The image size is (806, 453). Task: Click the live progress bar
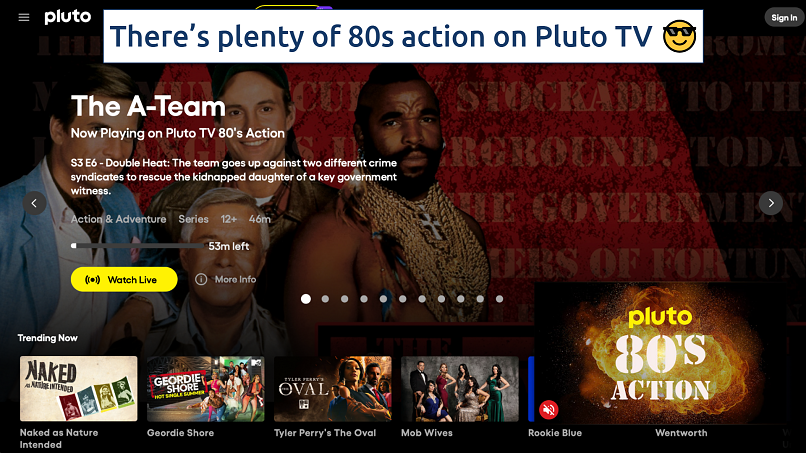[137, 246]
